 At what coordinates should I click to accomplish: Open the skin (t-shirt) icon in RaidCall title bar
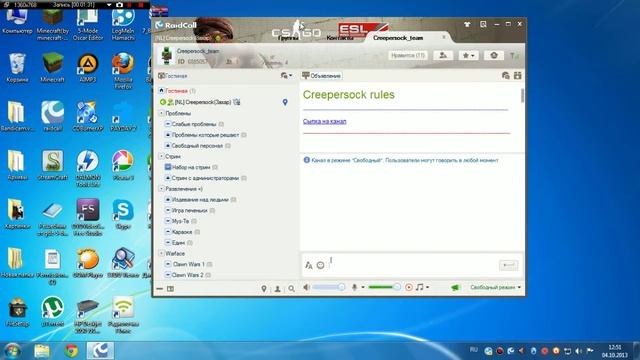pyautogui.click(x=467, y=24)
